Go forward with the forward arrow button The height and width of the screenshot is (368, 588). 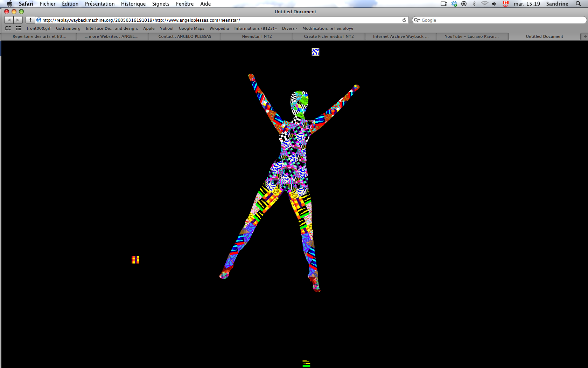18,20
